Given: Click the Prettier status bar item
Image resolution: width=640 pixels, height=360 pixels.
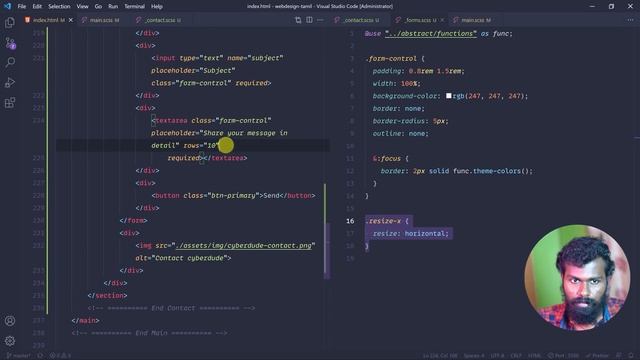Looking at the screenshot, I should point(598,356).
